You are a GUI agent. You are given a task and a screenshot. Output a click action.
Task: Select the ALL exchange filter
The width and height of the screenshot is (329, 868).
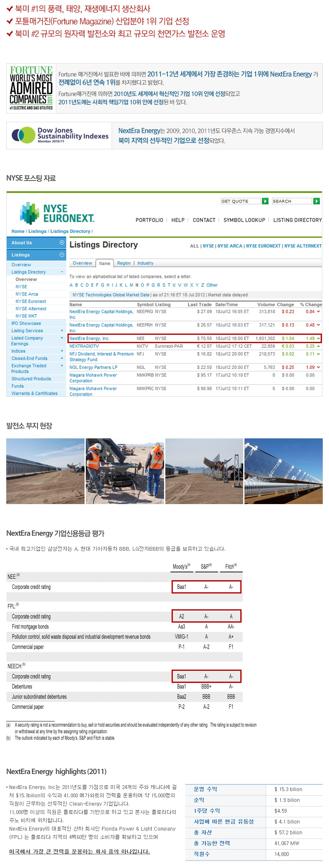(x=194, y=246)
